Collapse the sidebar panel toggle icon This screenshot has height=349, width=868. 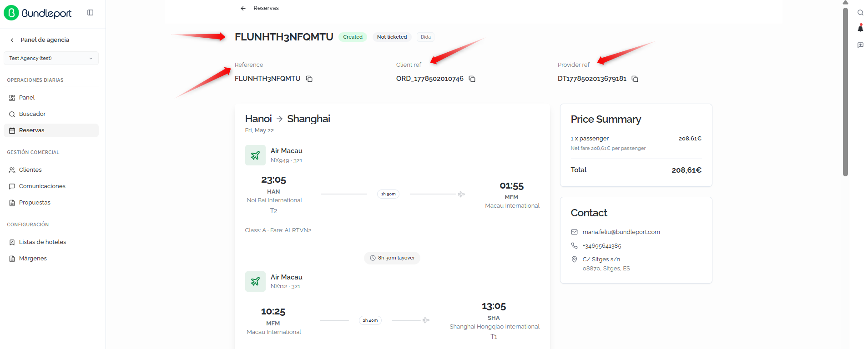[90, 13]
